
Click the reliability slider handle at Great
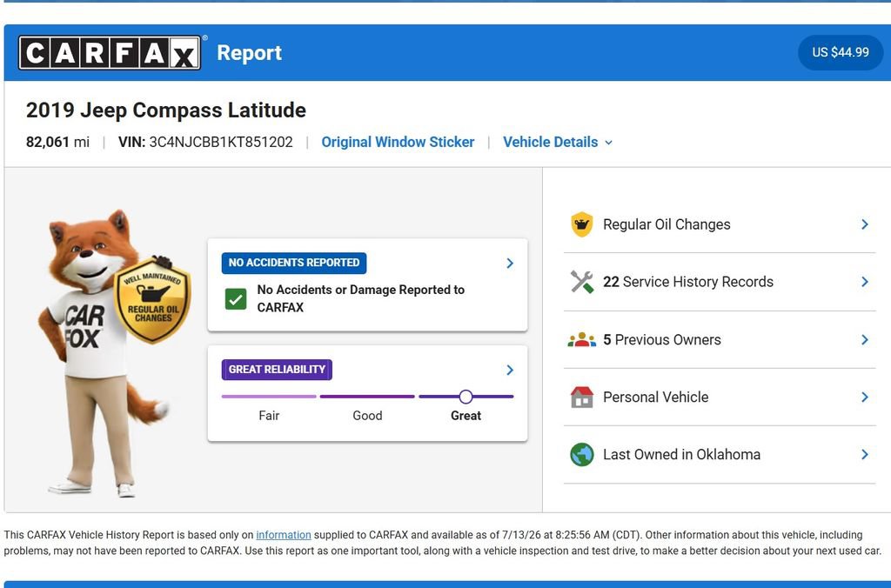tap(466, 397)
